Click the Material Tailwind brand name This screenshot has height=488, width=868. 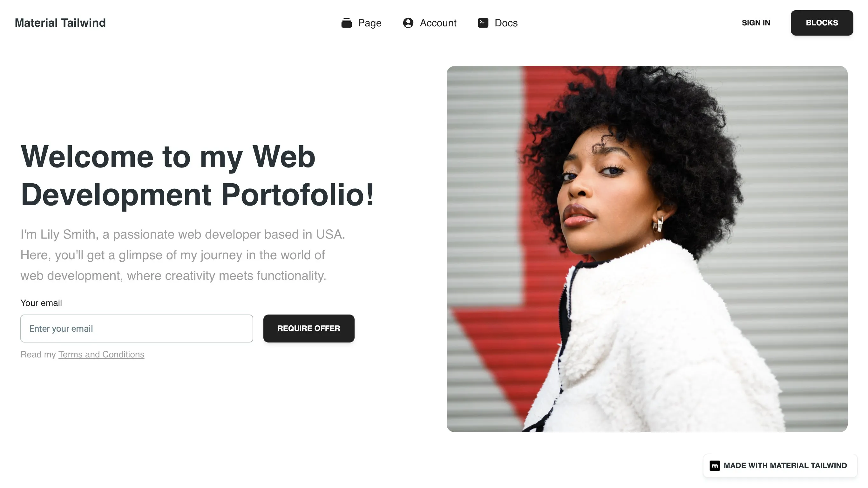coord(60,23)
